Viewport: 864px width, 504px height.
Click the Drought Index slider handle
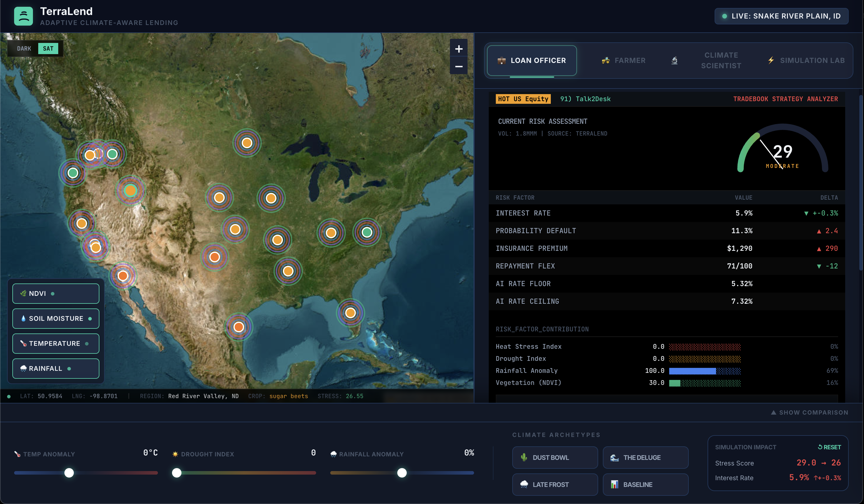(x=176, y=473)
